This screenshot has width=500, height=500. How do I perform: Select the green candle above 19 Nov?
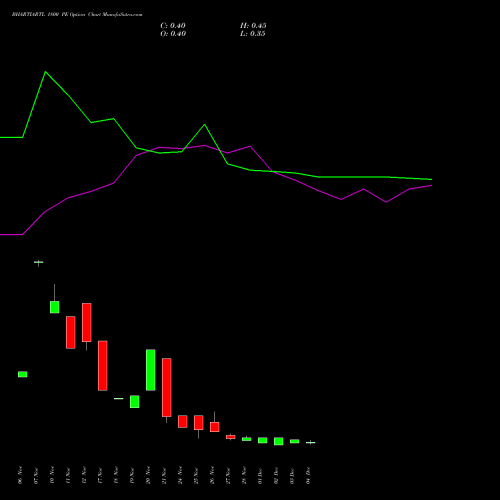point(135,402)
